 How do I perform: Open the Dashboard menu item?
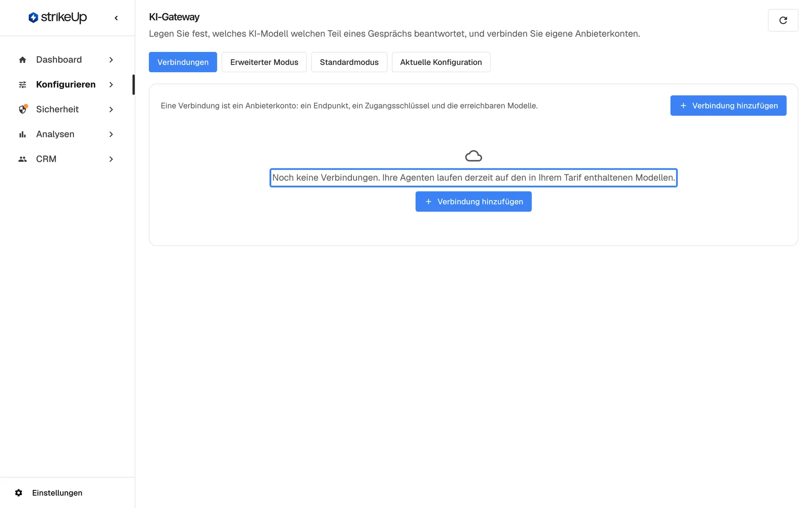pyautogui.click(x=66, y=60)
